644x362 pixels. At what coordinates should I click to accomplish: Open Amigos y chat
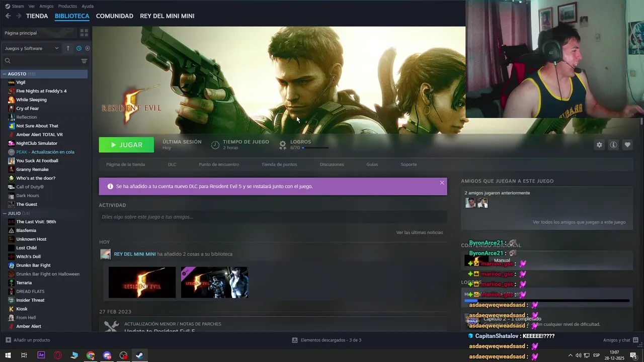(621, 340)
